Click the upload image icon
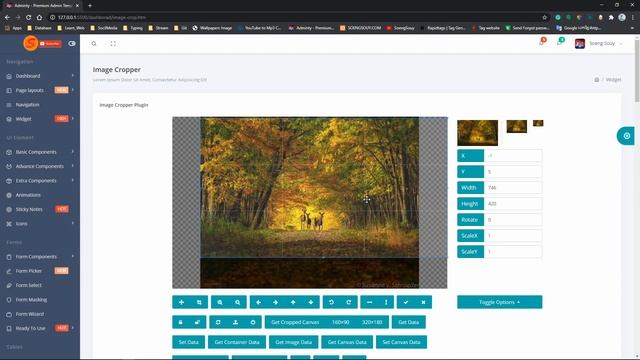This screenshot has height=360, width=640. click(x=236, y=322)
